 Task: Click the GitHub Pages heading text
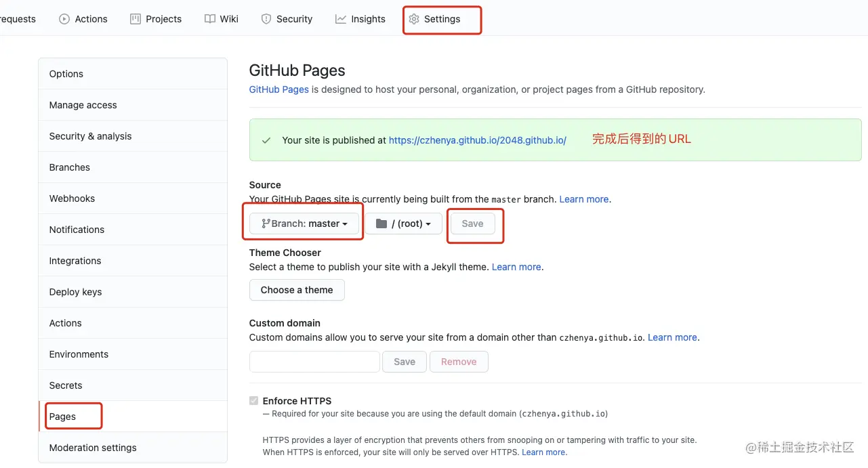pos(297,70)
